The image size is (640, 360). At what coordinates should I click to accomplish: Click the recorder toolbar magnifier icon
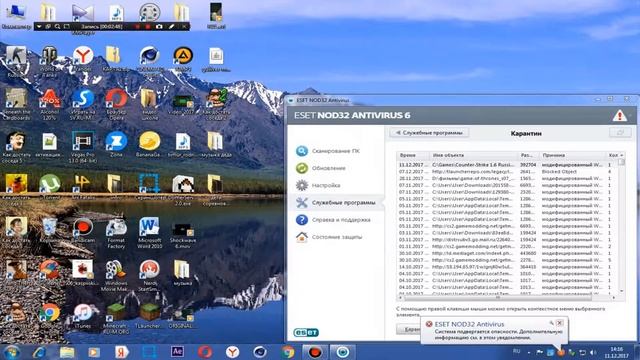click(57, 27)
